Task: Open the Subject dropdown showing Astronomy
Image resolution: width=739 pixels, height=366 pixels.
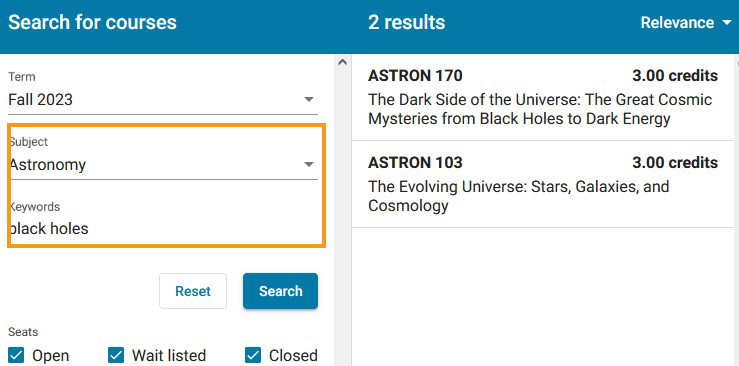Action: click(x=163, y=165)
